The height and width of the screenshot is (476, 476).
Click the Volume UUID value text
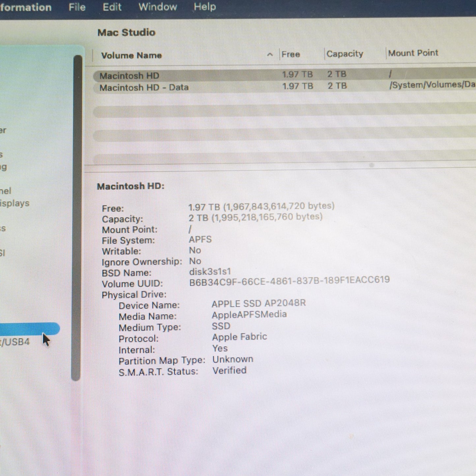(289, 281)
